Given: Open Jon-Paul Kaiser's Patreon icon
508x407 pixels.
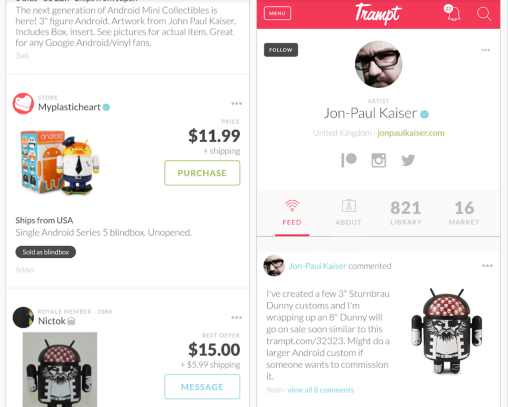Looking at the screenshot, I should tap(349, 160).
